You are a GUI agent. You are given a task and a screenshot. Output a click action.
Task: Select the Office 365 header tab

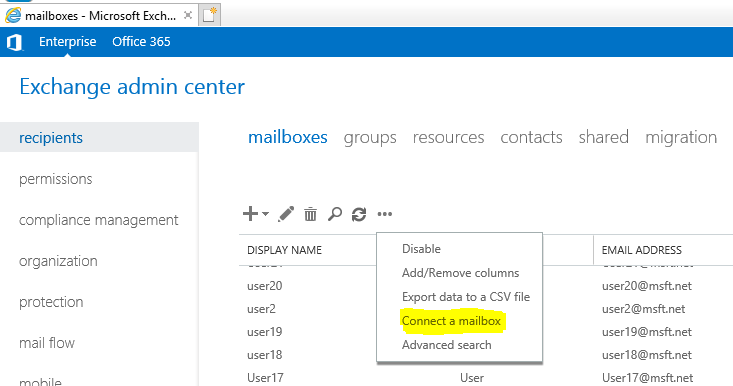point(141,42)
